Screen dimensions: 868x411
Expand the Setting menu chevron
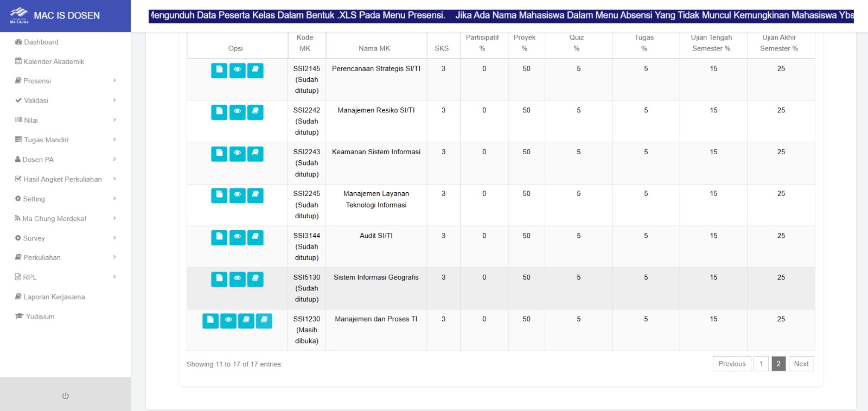(114, 199)
